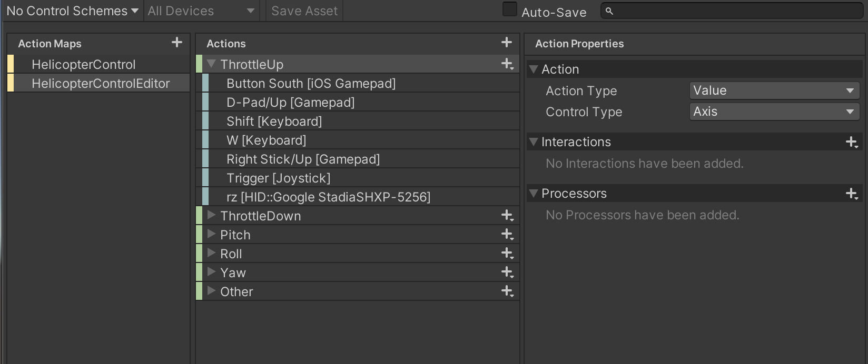
Task: Add binding to the Pitch action
Action: tap(507, 235)
